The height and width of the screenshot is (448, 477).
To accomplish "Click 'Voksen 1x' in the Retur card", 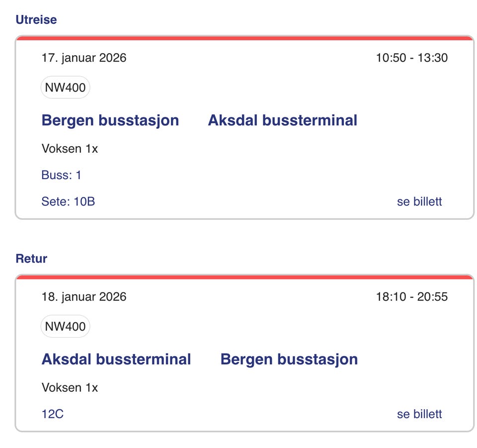I will (x=70, y=387).
